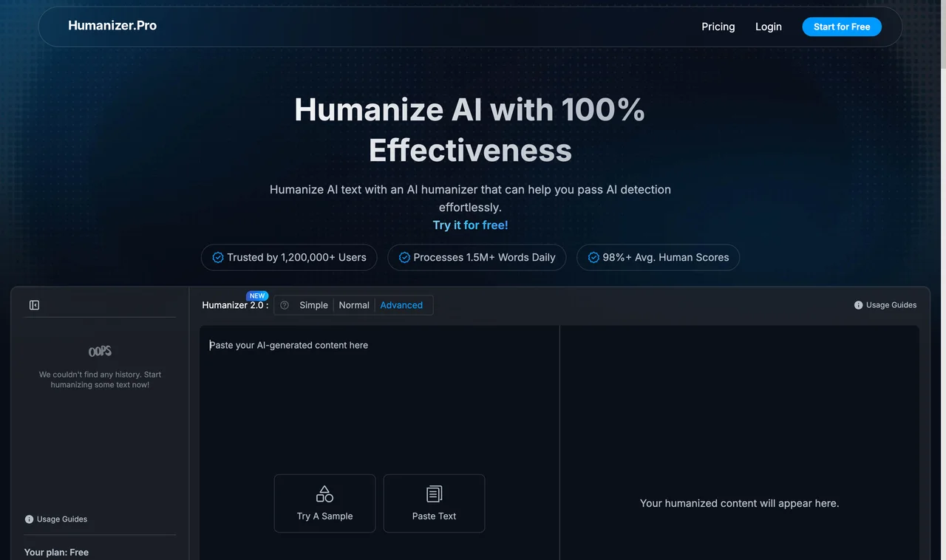Click the NEW badge above Humanizer 2.0
This screenshot has width=946, height=560.
tap(257, 296)
